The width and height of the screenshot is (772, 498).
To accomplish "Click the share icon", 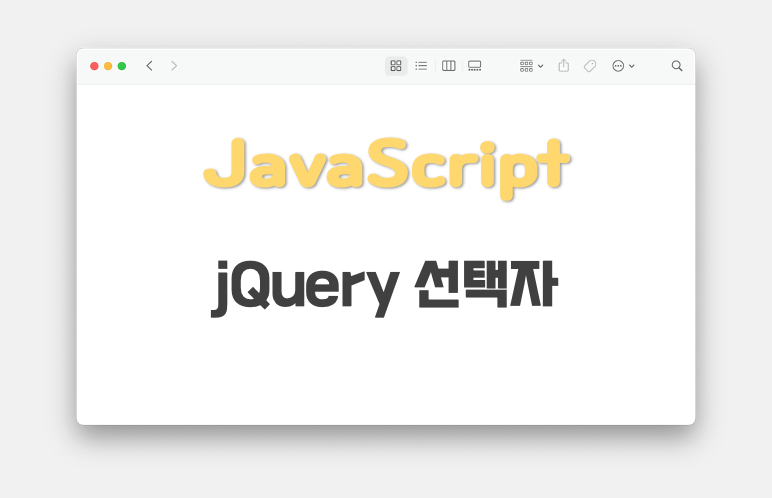I will point(564,66).
